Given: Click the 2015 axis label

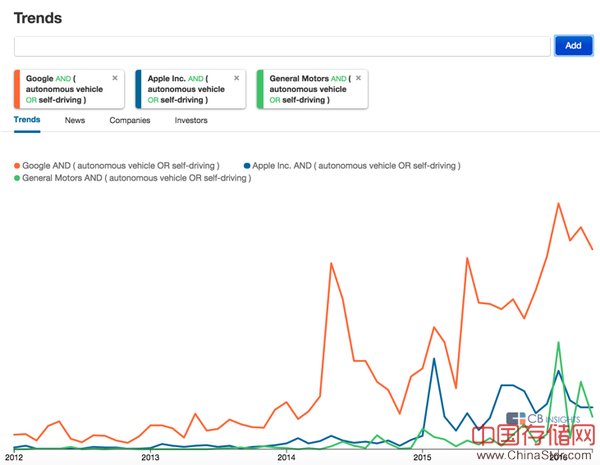Looking at the screenshot, I should pos(422,457).
